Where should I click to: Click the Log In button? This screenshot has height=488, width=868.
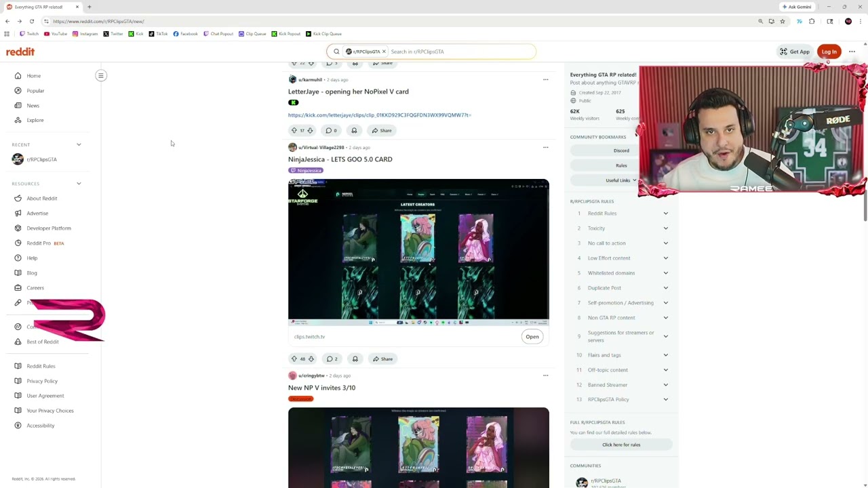point(829,52)
